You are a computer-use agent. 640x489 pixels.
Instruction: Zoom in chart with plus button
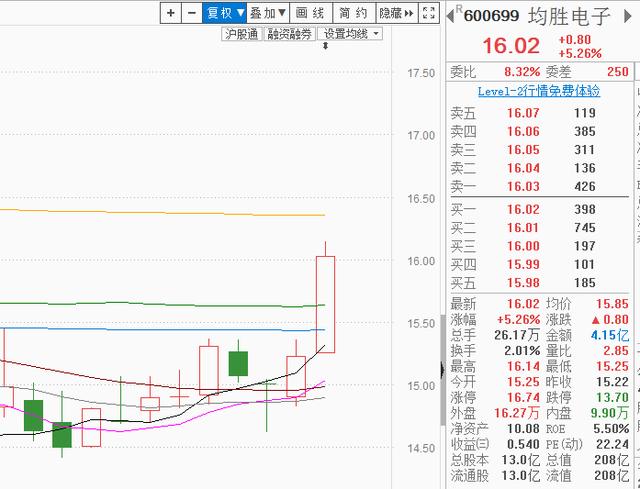[171, 13]
